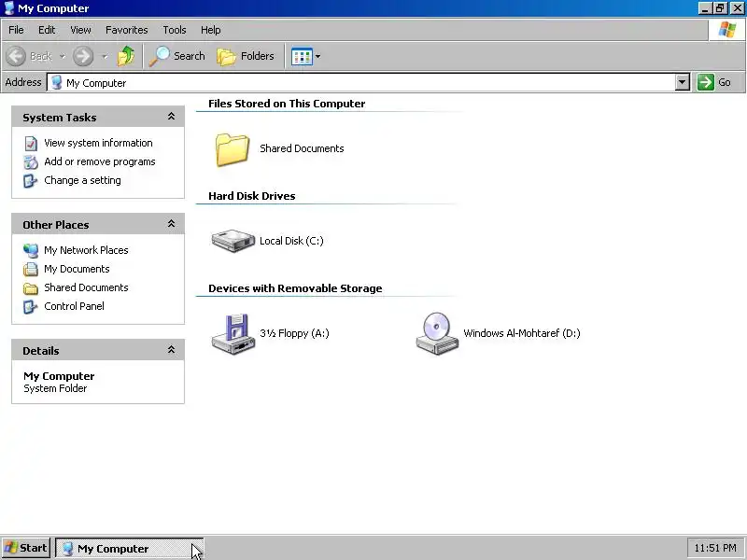Toggle the Folders pane button
Image resolution: width=747 pixels, height=560 pixels.
tap(246, 56)
